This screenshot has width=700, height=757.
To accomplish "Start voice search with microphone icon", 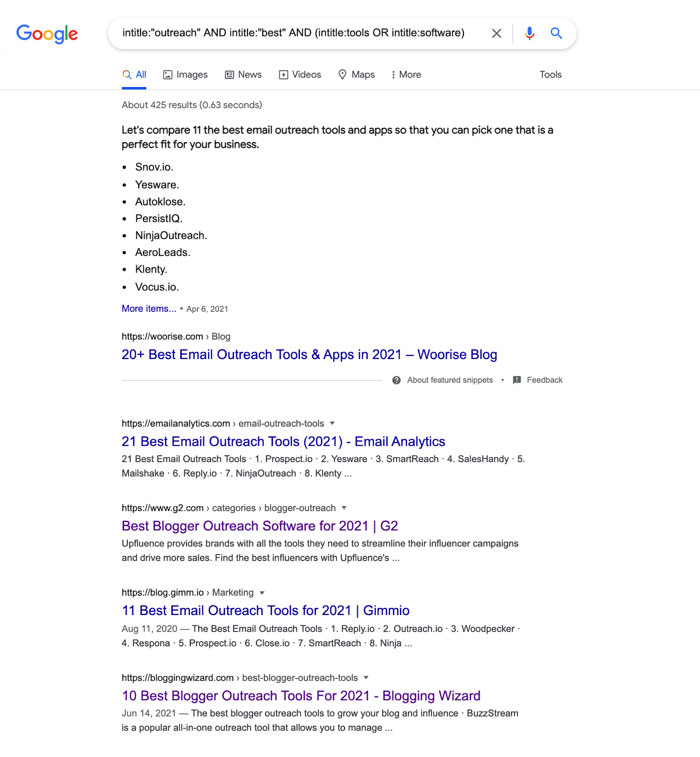I will tap(530, 33).
